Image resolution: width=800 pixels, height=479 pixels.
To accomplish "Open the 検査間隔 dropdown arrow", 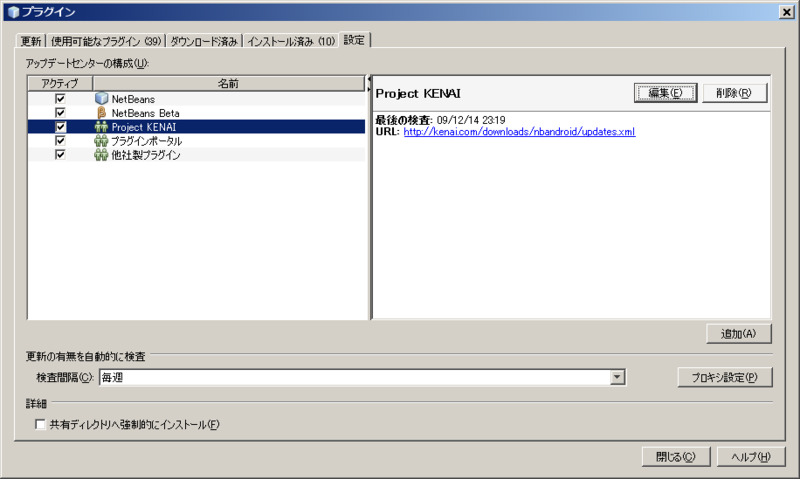I will pos(617,377).
